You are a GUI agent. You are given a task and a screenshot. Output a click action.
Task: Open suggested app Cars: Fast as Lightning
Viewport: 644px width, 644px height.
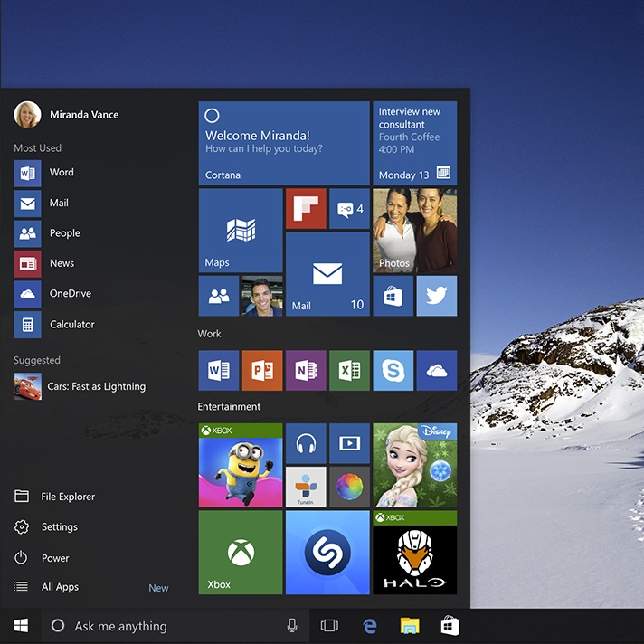(80, 386)
